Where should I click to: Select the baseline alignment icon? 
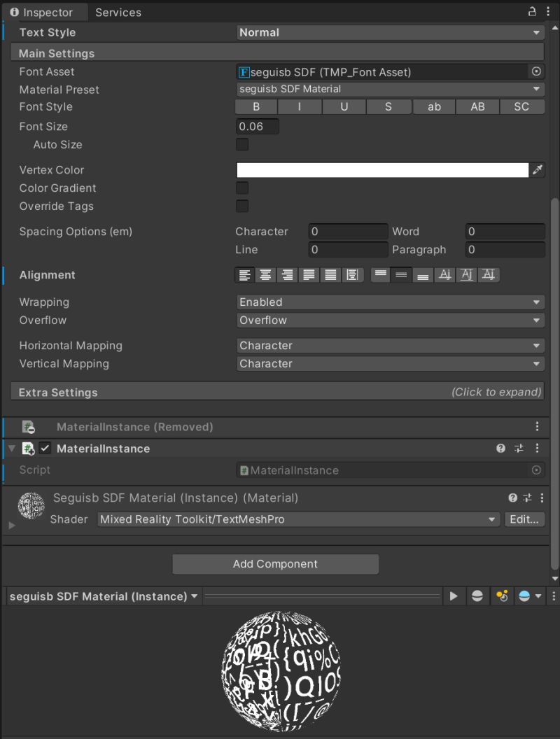pos(444,274)
